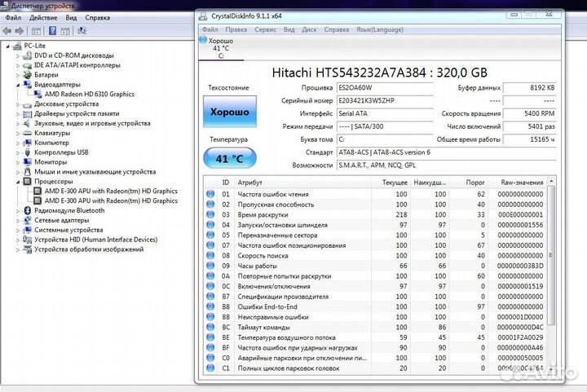This screenshot has width=587, height=392.
Task: Click the SMART attribute list scrollbar thumb
Action: pos(550,255)
